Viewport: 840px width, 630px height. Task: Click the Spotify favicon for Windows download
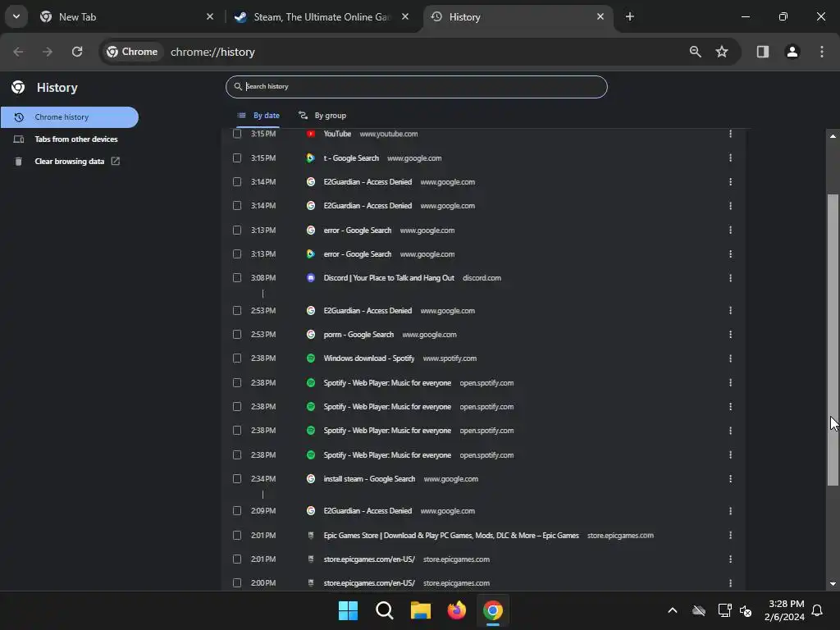coord(311,358)
